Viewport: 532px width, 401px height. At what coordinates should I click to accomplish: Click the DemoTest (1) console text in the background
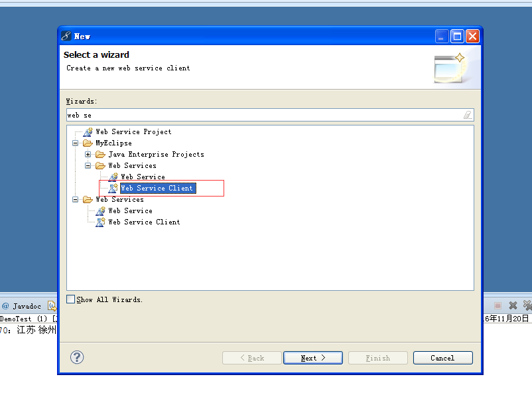tap(23, 319)
